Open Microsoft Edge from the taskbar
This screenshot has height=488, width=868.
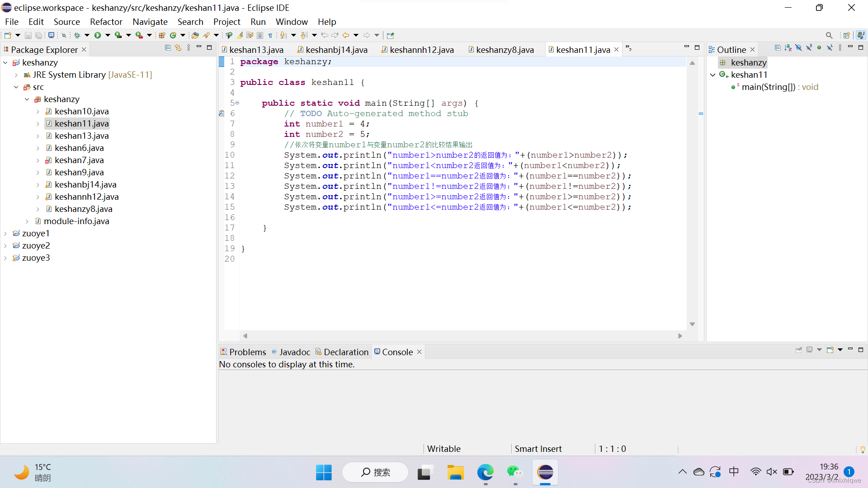point(485,472)
